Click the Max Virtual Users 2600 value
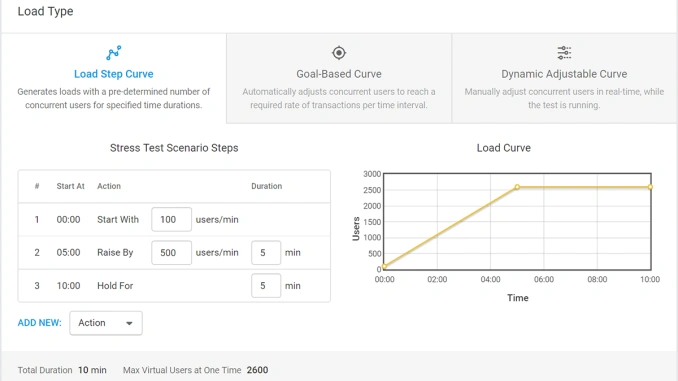 257,370
